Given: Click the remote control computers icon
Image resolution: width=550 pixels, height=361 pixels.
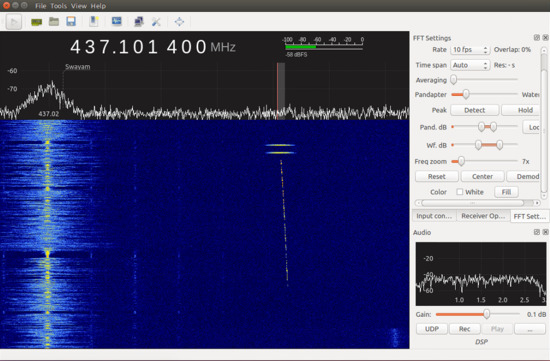Looking at the screenshot, I should click(x=139, y=22).
